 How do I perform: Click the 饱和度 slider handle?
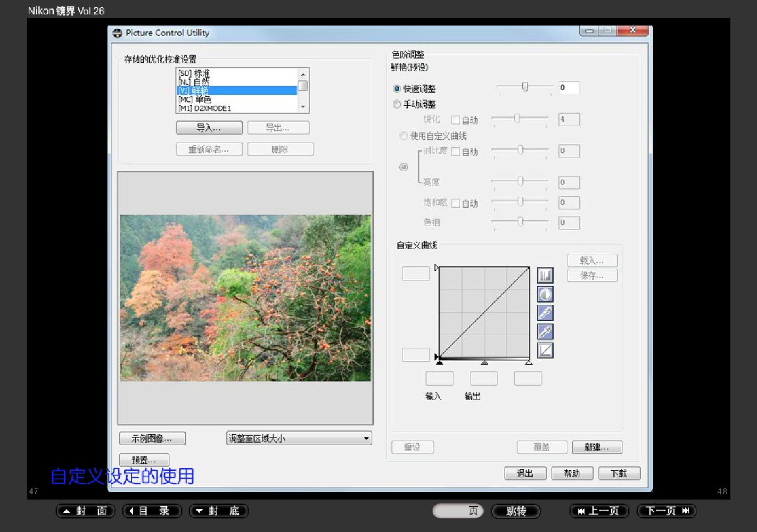pyautogui.click(x=521, y=202)
